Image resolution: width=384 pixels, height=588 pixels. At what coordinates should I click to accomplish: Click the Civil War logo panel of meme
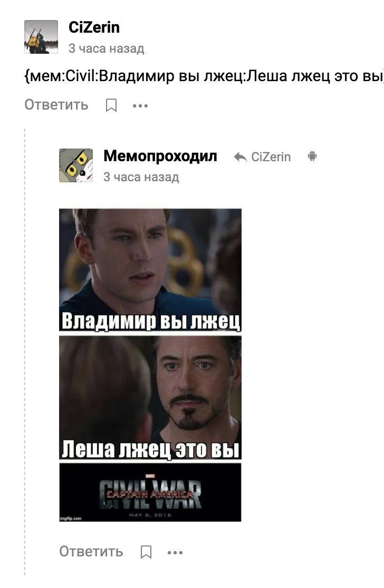tap(150, 493)
